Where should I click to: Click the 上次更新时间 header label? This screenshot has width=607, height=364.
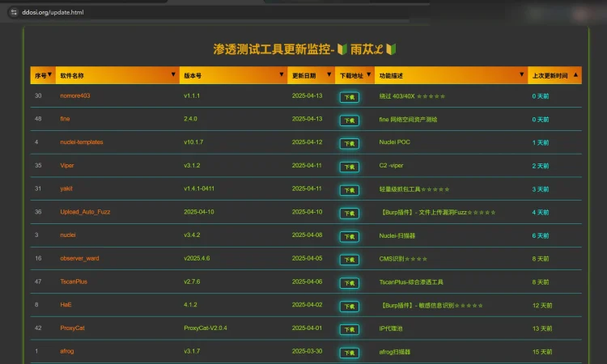550,75
